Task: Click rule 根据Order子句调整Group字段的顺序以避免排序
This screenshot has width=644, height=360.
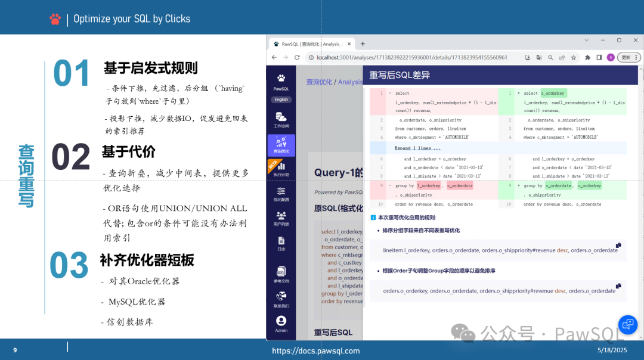Action: point(439,271)
